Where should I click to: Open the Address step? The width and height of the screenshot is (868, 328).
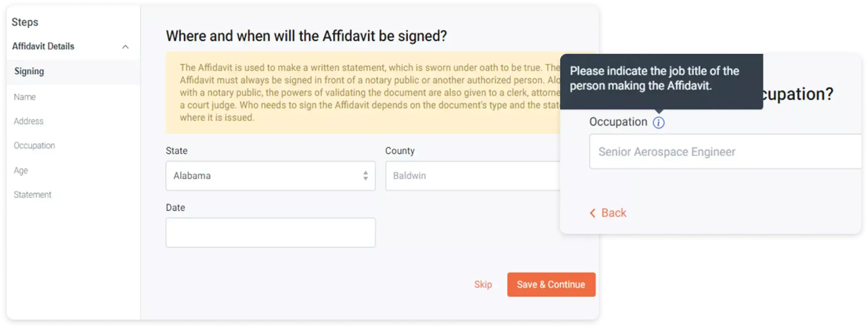(x=28, y=122)
